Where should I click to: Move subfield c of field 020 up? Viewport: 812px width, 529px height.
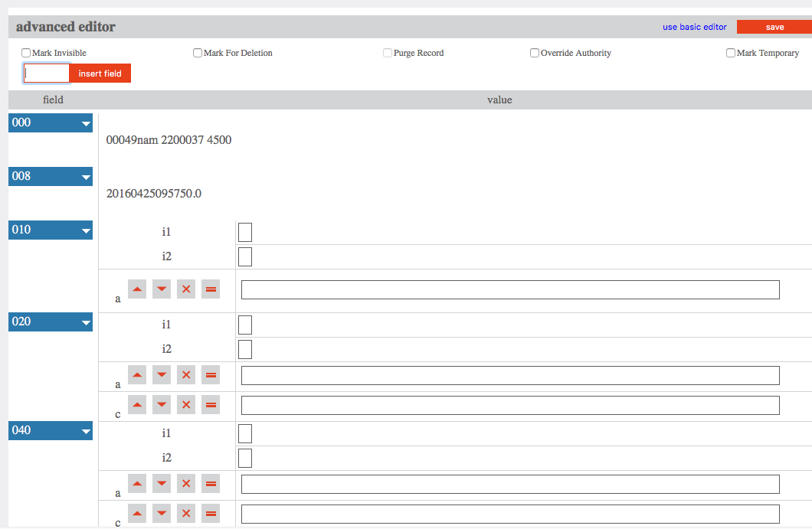(x=137, y=405)
